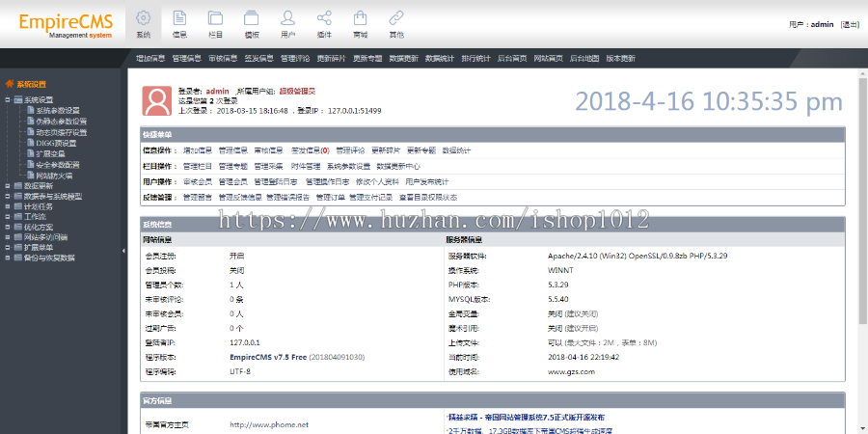Open 管理订单 in quick menu
The height and width of the screenshot is (434, 868).
[331, 197]
